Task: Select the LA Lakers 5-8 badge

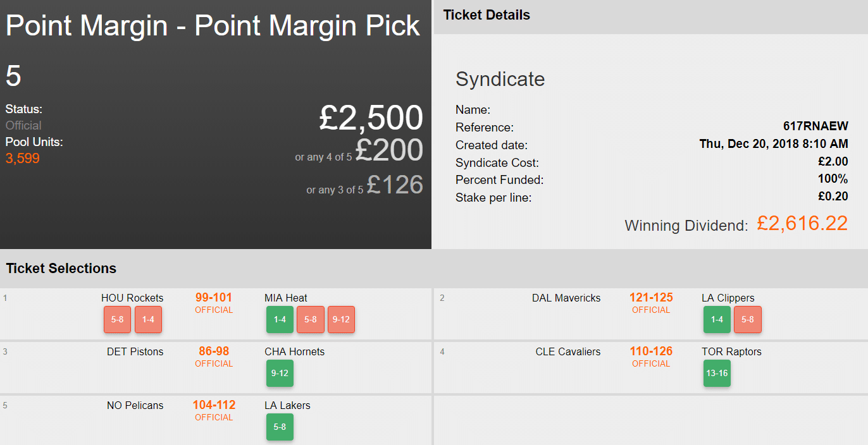Action: 280,427
